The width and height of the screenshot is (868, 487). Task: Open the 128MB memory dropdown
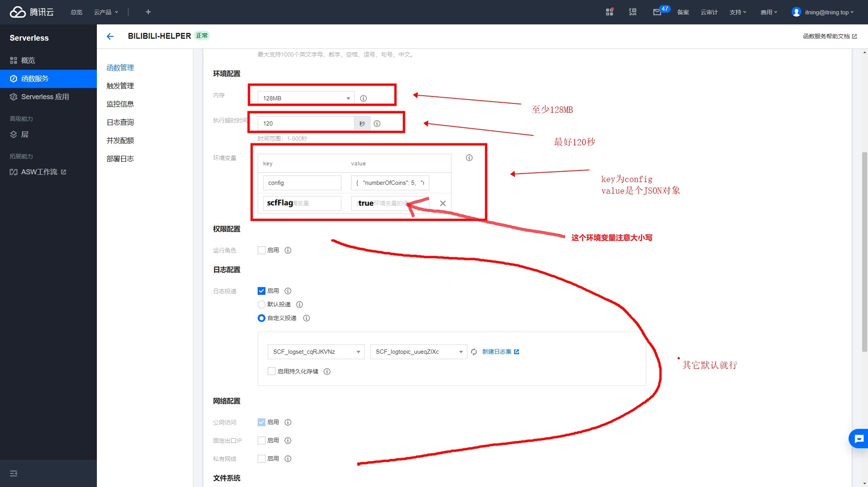[x=305, y=98]
